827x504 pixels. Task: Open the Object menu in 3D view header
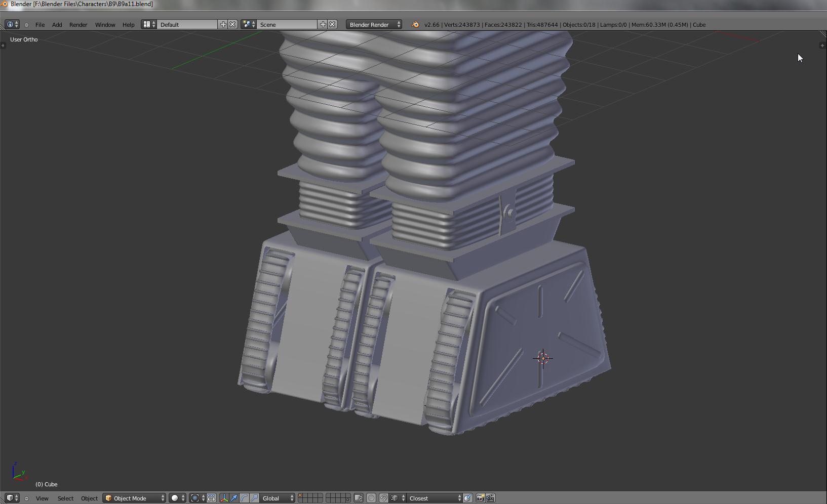click(x=89, y=498)
